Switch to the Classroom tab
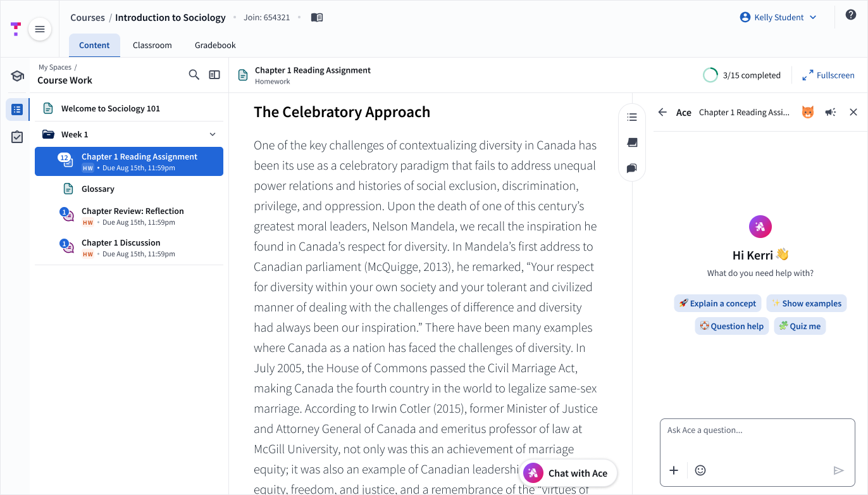The width and height of the screenshot is (868, 495). 152,46
